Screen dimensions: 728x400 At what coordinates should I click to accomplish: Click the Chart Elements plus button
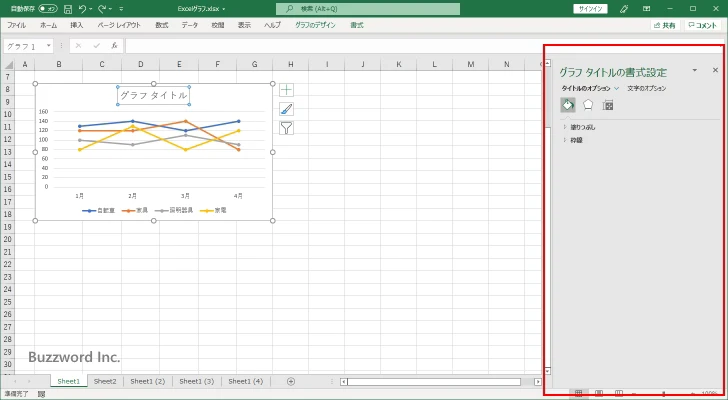[286, 90]
